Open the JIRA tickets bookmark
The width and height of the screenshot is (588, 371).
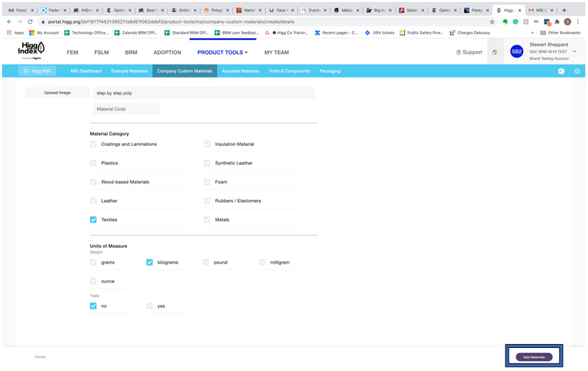click(x=379, y=32)
